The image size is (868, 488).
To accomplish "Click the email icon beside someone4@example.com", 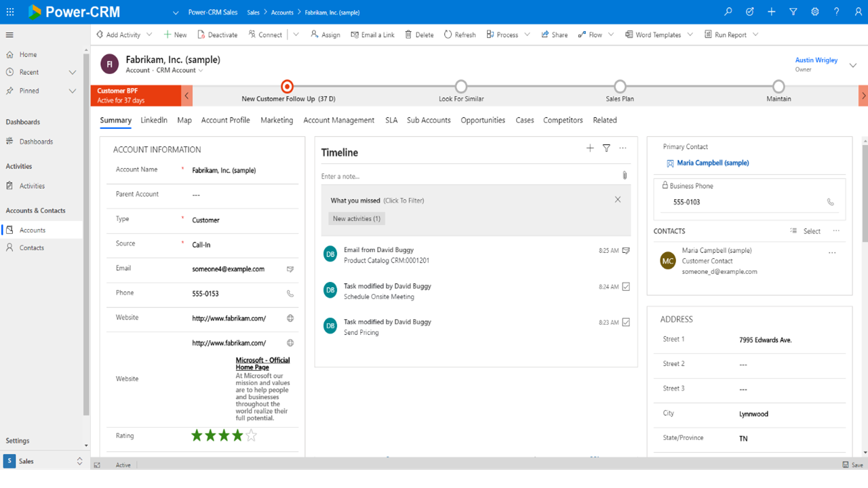I will 290,269.
